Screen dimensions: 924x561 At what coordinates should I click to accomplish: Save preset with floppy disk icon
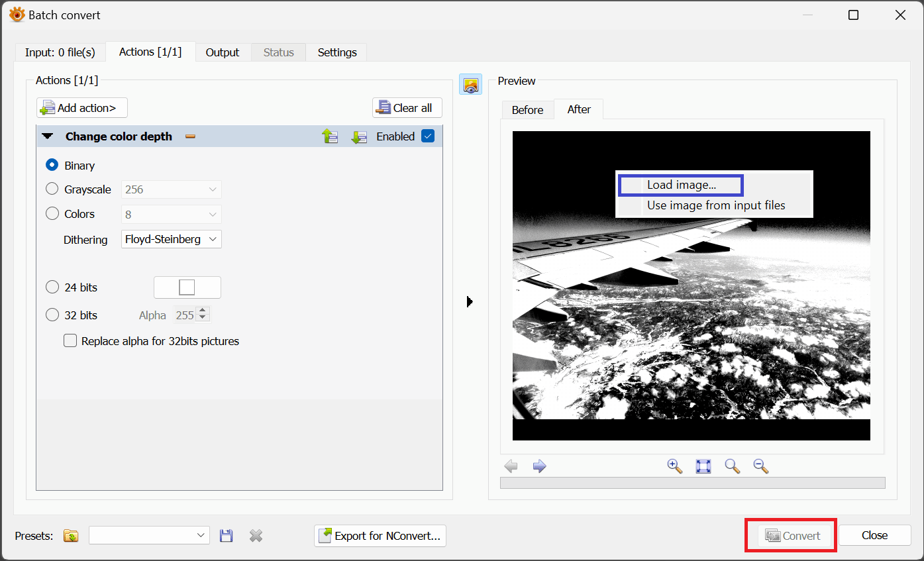coord(226,535)
